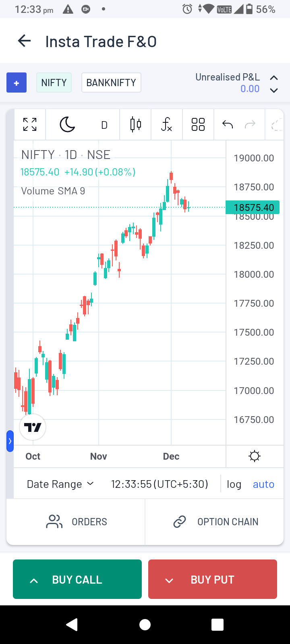Open chart layout templates grid icon
Image resolution: width=290 pixels, height=644 pixels.
tap(198, 124)
